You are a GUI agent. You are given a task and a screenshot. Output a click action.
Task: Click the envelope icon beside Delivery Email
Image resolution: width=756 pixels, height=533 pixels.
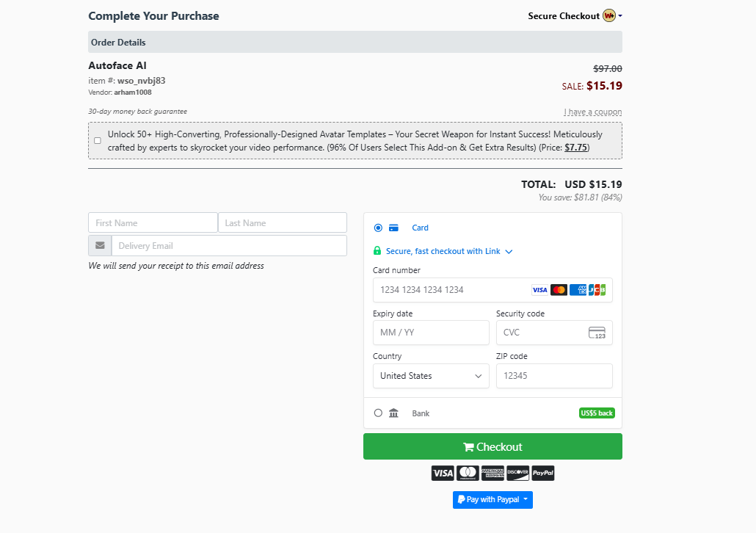tap(100, 246)
